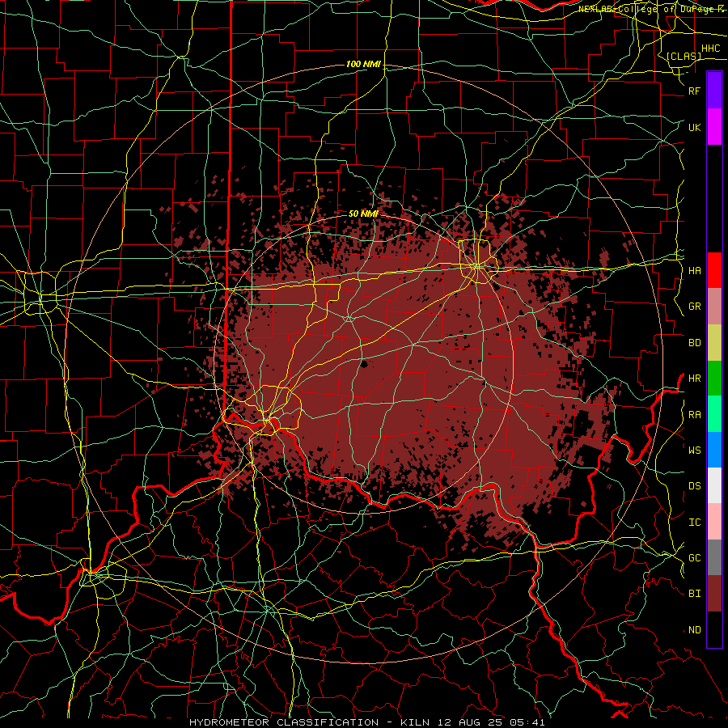Image resolution: width=728 pixels, height=728 pixels.
Task: Click the HR green legend swatch
Action: [x=714, y=379]
